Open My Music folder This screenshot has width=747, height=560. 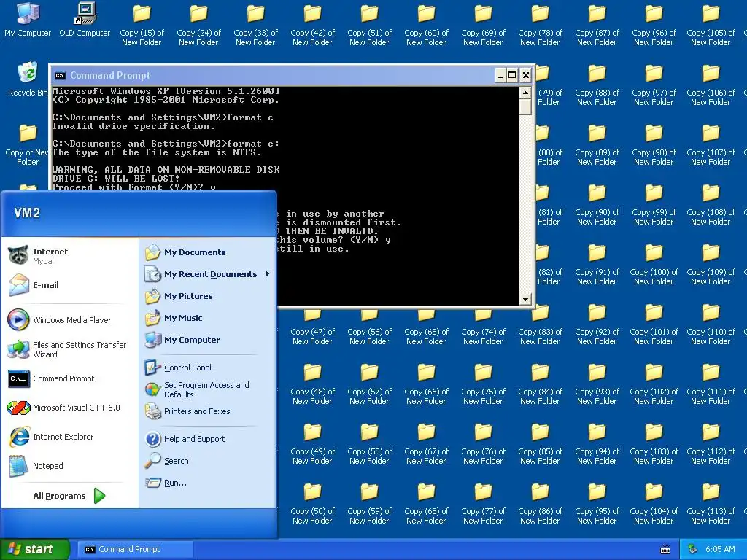tap(207, 318)
